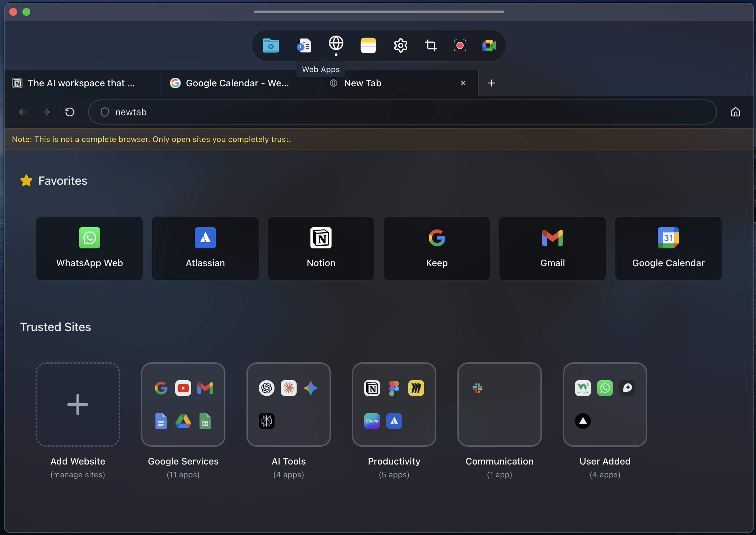Image resolution: width=756 pixels, height=535 pixels.
Task: Open the Web Apps globe icon
Action: tap(336, 45)
